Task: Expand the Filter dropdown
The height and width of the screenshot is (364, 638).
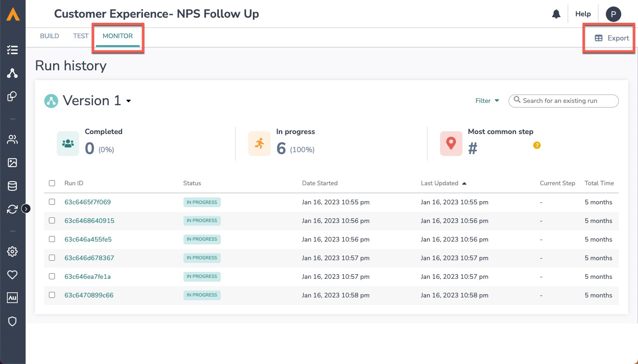Action: pyautogui.click(x=487, y=101)
